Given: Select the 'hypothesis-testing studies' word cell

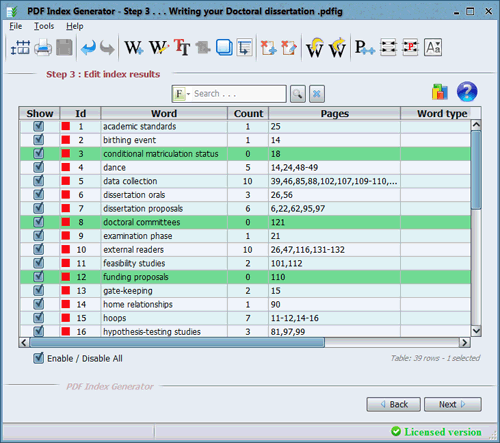Looking at the screenshot, I should pyautogui.click(x=164, y=331).
